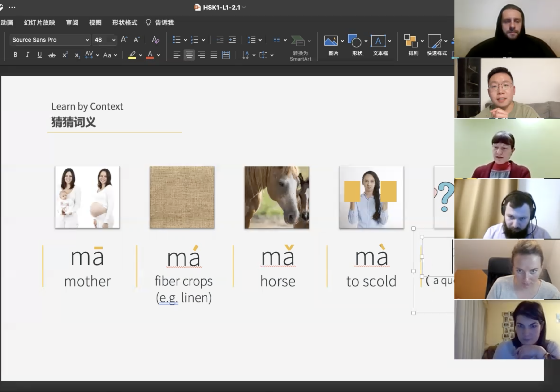The height and width of the screenshot is (392, 560).
Task: Select the horse picture on slide
Action: pyautogui.click(x=277, y=197)
